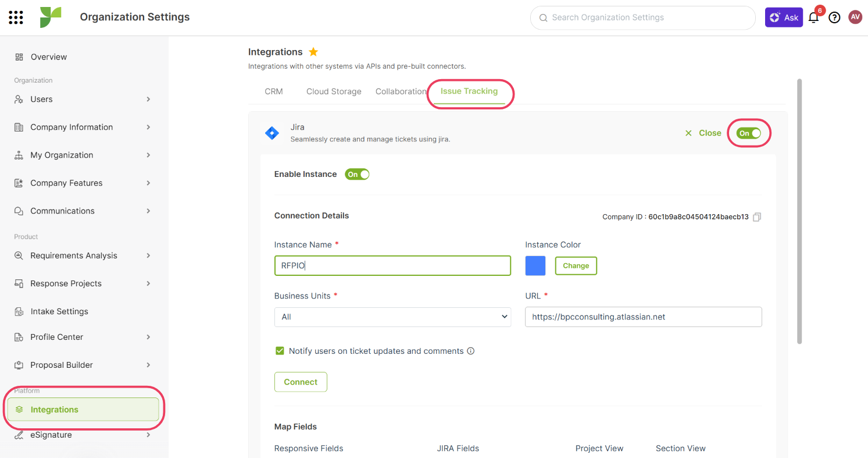
Task: Click the Change color button
Action: pyautogui.click(x=576, y=266)
